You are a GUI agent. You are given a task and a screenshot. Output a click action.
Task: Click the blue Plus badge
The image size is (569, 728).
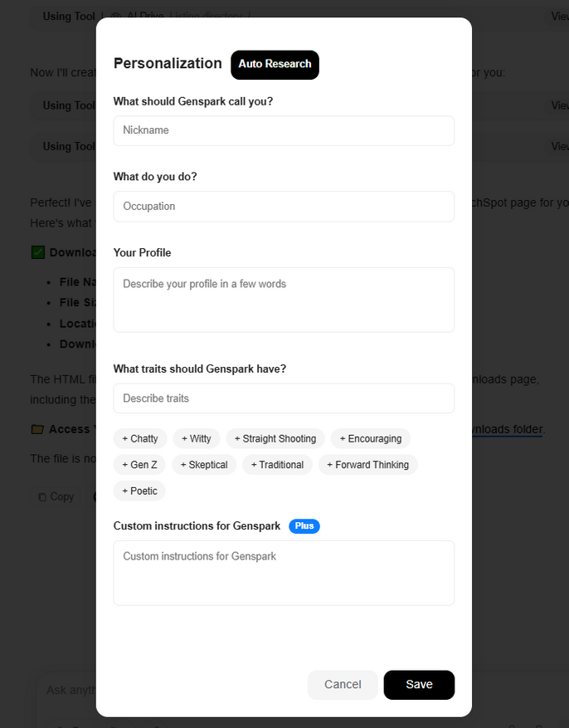pos(304,526)
